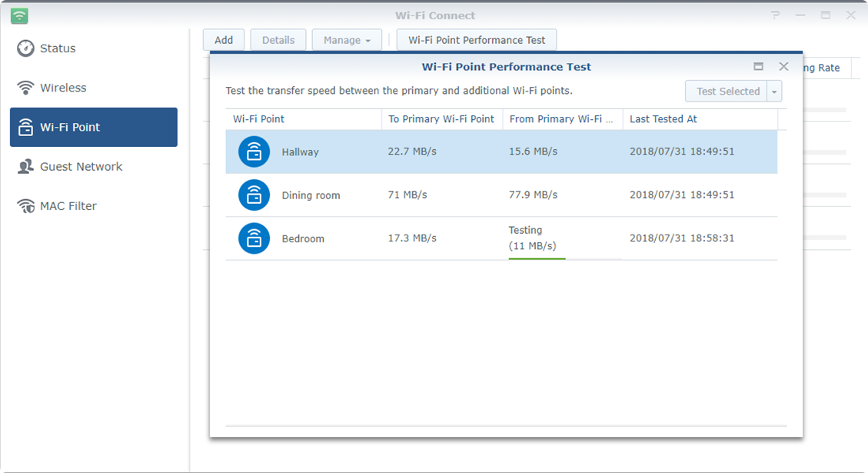The image size is (868, 473).
Task: Click the Hallway Wi-Fi point icon
Action: coord(254,152)
